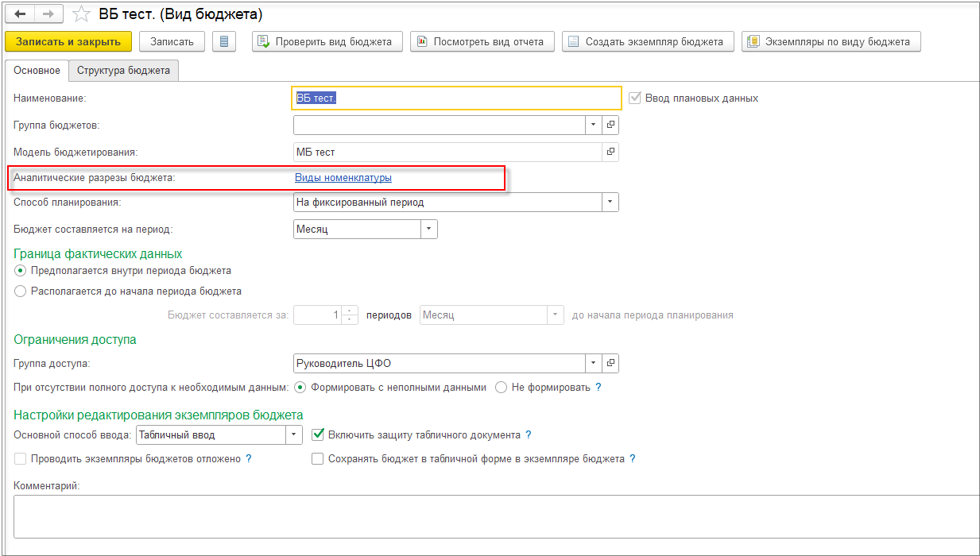The width and height of the screenshot is (980, 556).
Task: Click the forward navigation arrow
Action: click(48, 14)
